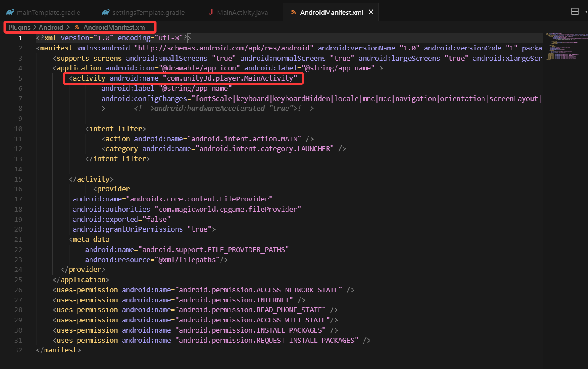Select line number 14 in gutter

18,169
